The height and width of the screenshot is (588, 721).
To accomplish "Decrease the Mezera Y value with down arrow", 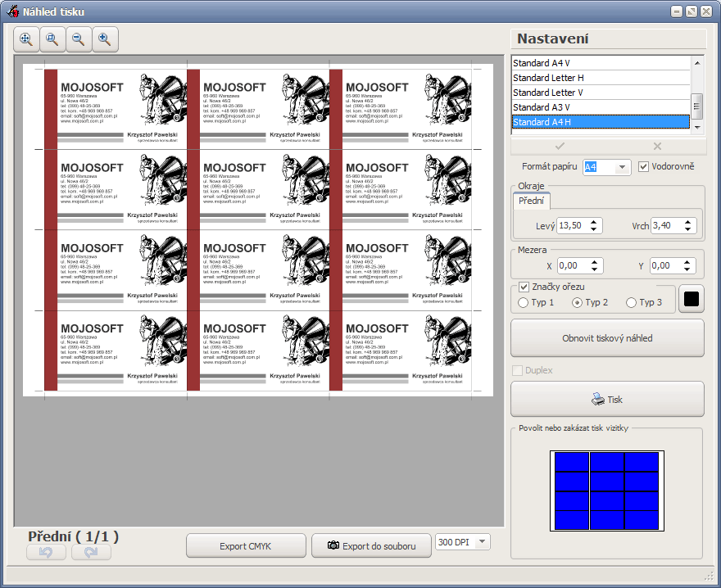I will tap(687, 269).
